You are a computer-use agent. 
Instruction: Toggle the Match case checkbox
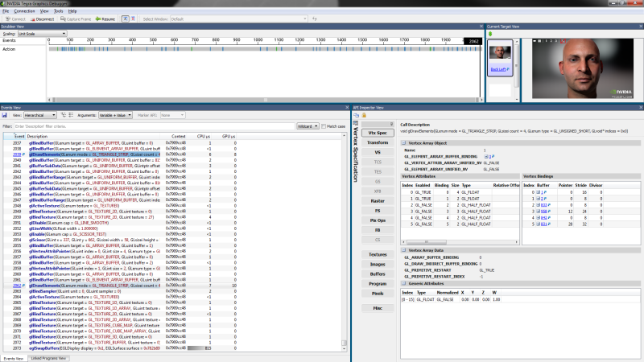pyautogui.click(x=324, y=126)
